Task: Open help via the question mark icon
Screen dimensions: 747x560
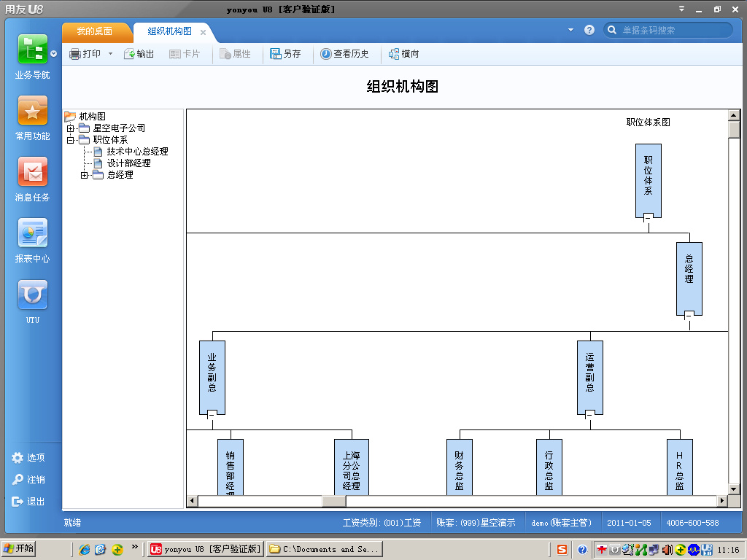Action: pyautogui.click(x=589, y=30)
